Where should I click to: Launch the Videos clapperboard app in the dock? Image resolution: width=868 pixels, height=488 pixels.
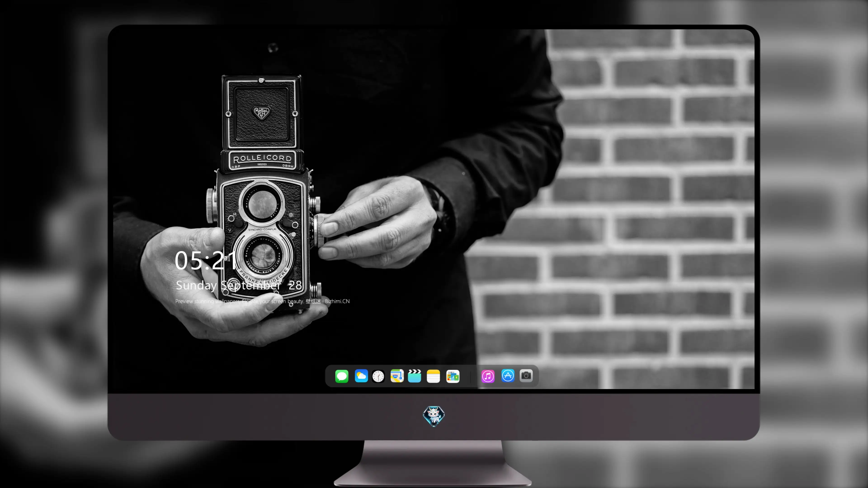pyautogui.click(x=415, y=376)
